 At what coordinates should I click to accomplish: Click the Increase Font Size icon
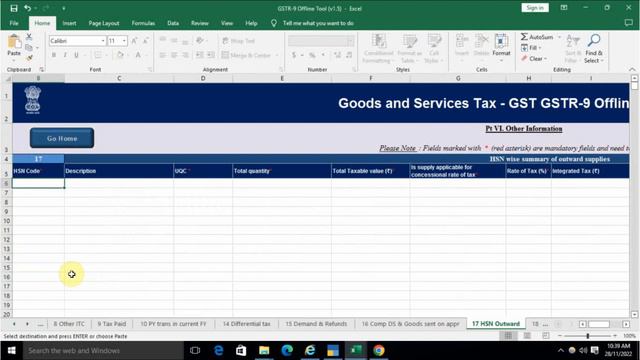click(x=134, y=40)
